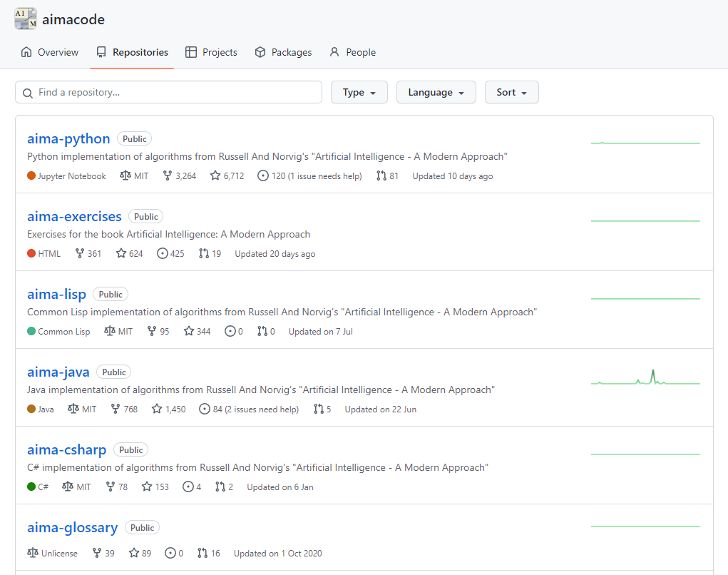Open the Type filter dropdown
Image resolution: width=728 pixels, height=575 pixels.
tap(359, 92)
